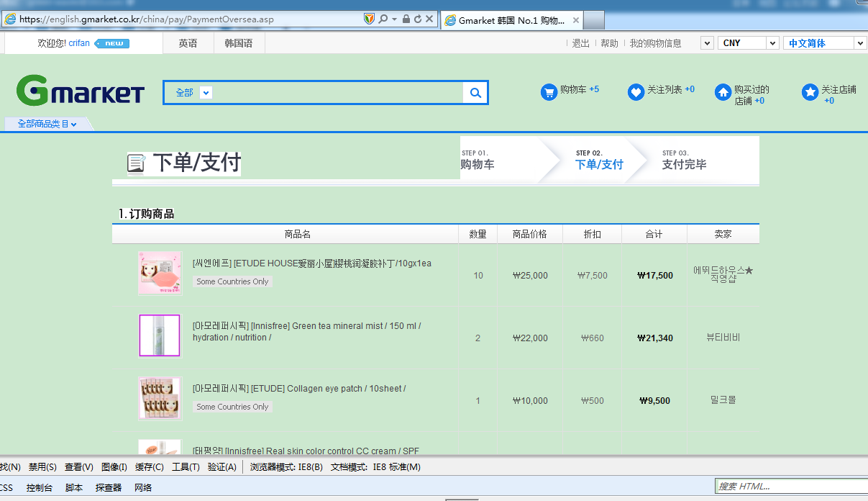Switch to the 网络 developer tools tab

click(143, 488)
